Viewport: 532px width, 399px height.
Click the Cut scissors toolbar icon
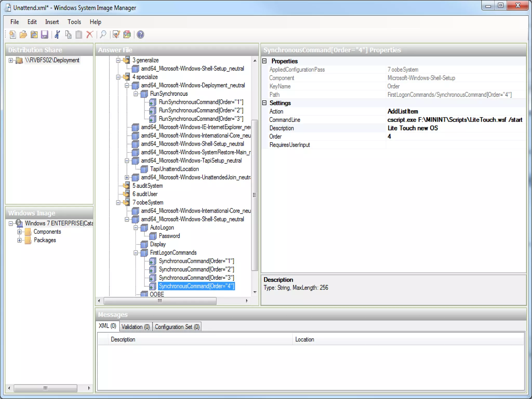[57, 35]
